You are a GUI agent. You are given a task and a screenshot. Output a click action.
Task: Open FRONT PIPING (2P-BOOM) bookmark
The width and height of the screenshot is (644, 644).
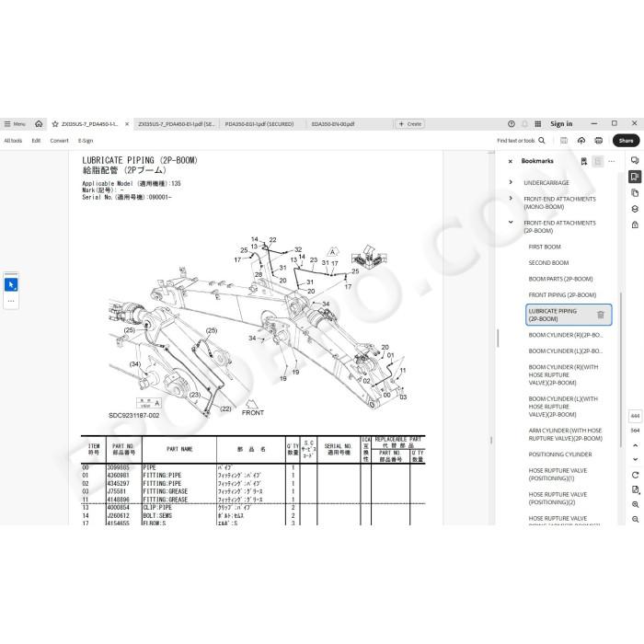(x=562, y=295)
